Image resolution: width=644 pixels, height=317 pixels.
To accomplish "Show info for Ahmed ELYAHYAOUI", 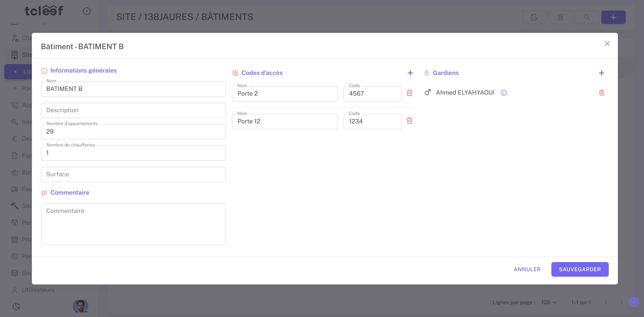I will coord(504,93).
